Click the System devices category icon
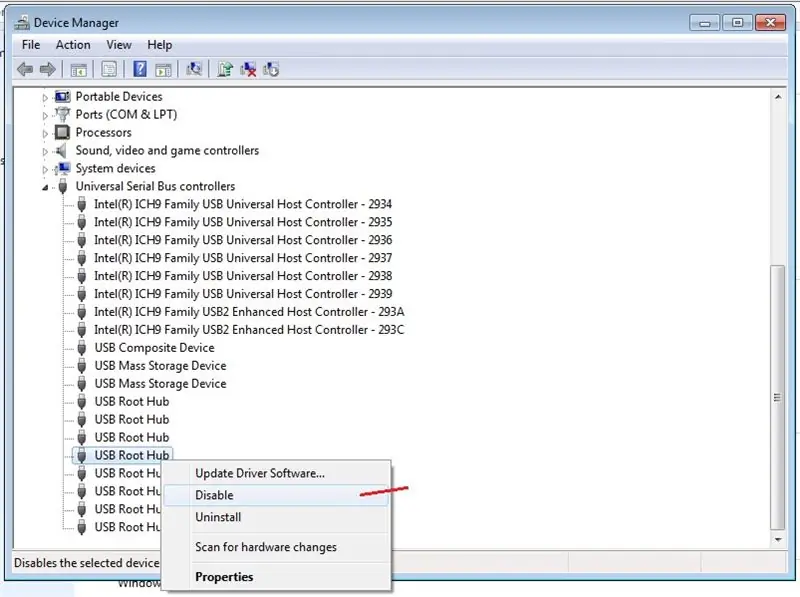The image size is (800, 597). pyautogui.click(x=62, y=168)
